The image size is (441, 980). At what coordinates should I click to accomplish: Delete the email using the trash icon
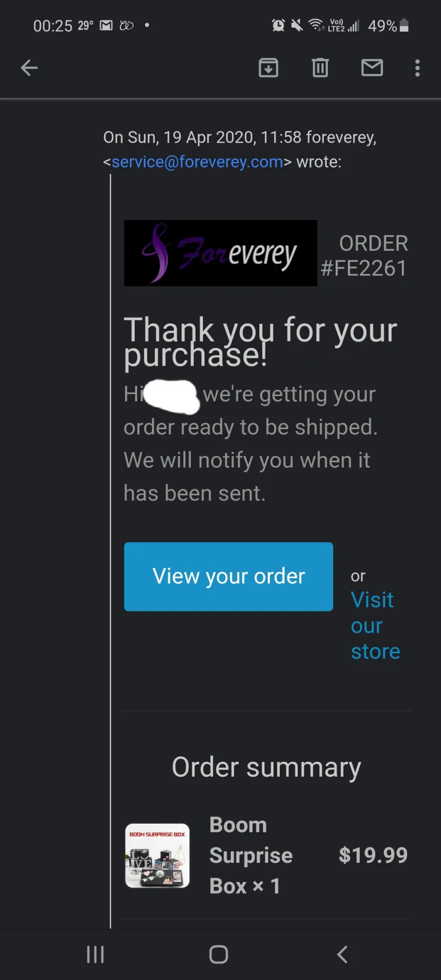[x=320, y=68]
